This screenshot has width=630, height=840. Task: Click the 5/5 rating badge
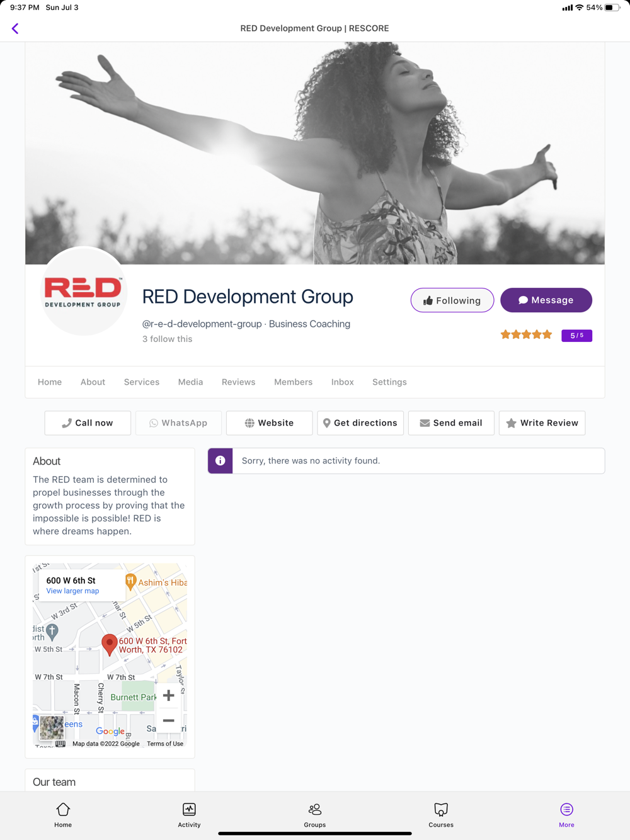(577, 336)
